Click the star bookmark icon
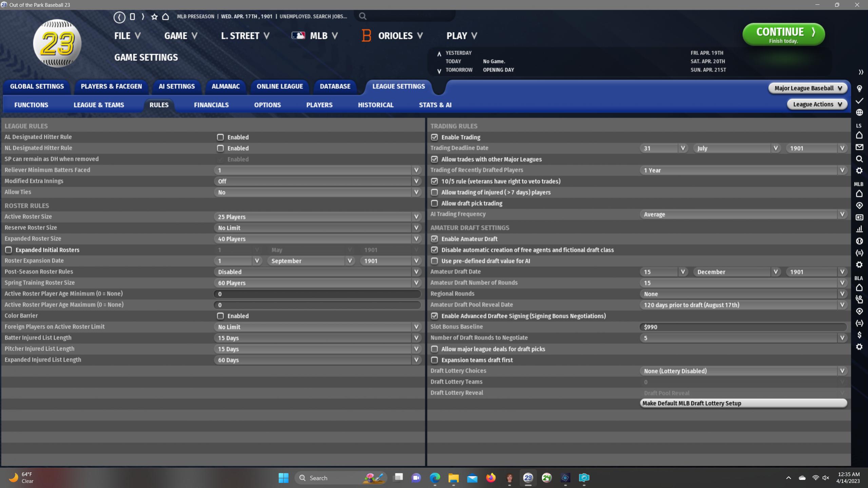 tap(154, 17)
